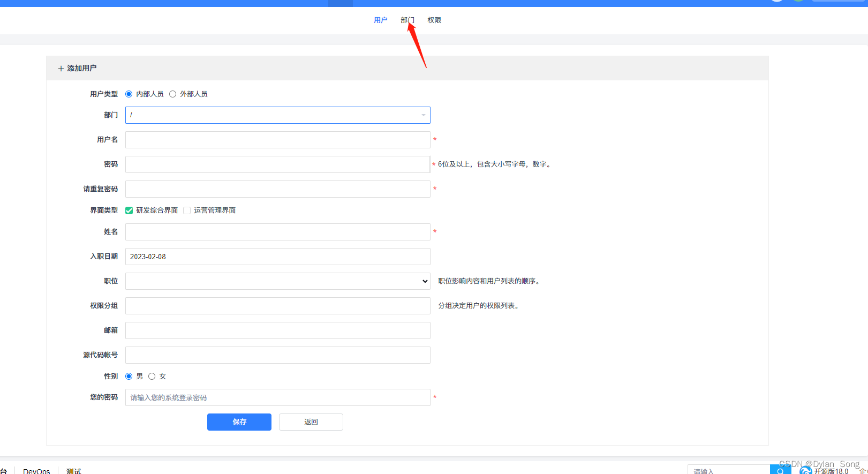Viewport: 868px width, 474px height.
Task: Click the 邮箱 input field
Action: point(277,330)
